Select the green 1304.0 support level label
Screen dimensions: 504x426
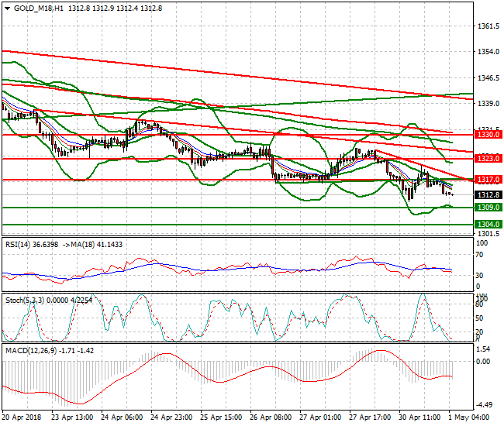(488, 225)
